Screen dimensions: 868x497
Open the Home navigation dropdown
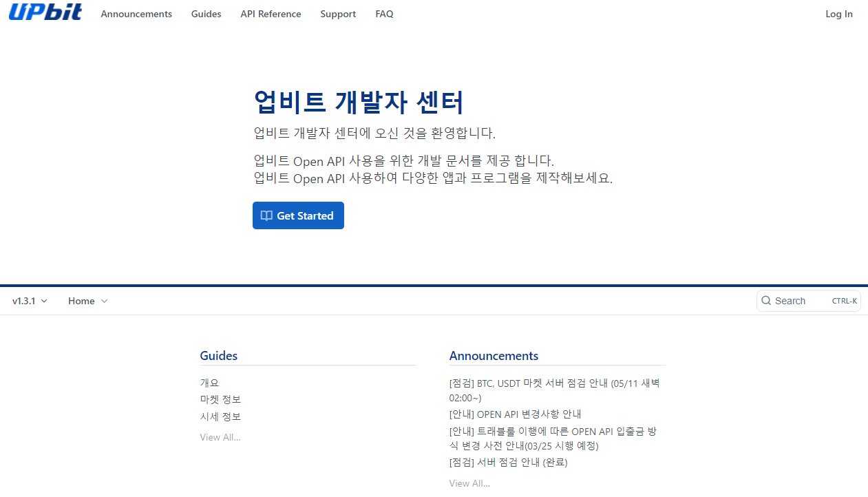[x=87, y=301]
